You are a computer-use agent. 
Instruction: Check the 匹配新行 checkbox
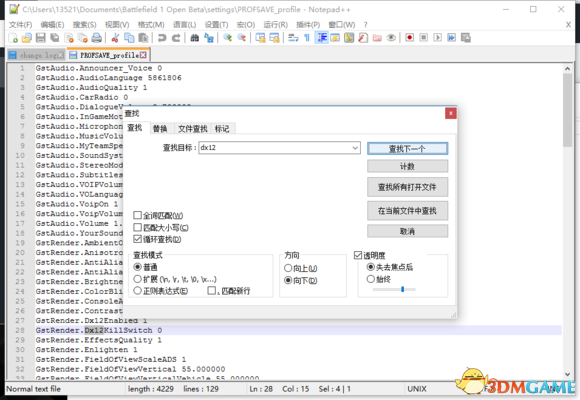211,290
